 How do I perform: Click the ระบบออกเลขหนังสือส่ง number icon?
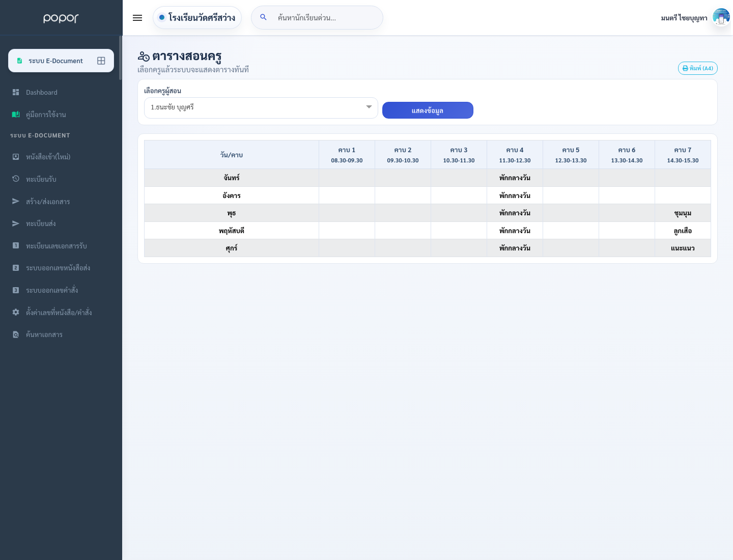pos(16,268)
